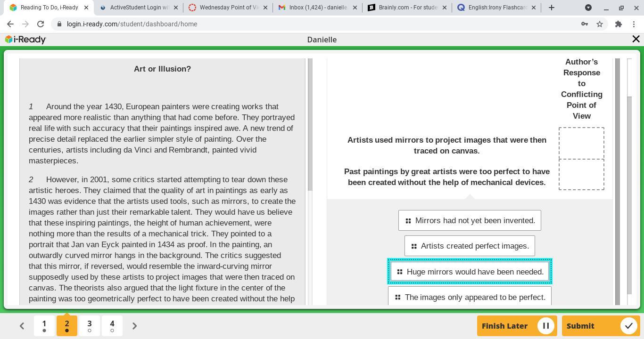Close the English:Irony Flashcards tab

click(x=534, y=8)
